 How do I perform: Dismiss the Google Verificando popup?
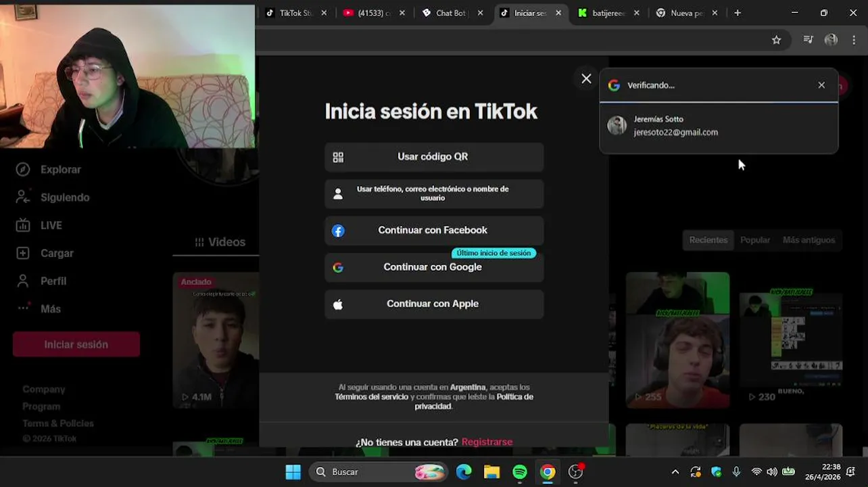(821, 85)
